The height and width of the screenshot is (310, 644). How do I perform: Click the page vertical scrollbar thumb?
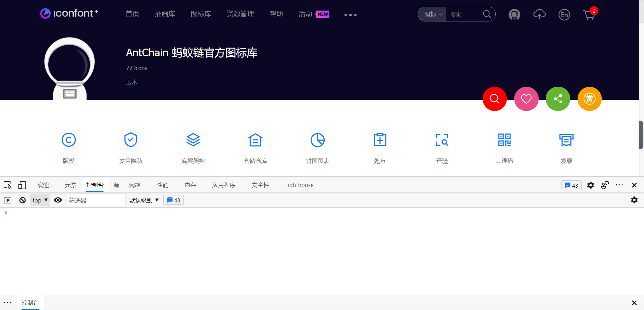click(641, 135)
